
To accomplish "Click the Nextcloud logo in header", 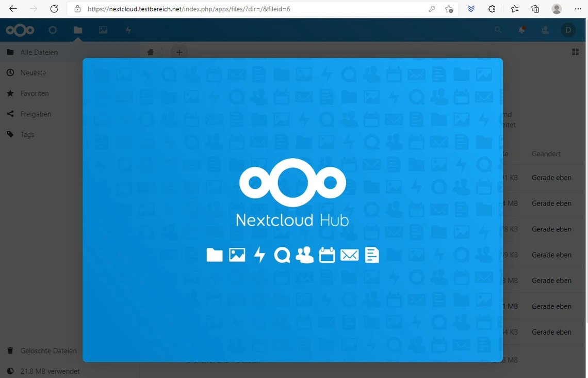I will pos(20,30).
